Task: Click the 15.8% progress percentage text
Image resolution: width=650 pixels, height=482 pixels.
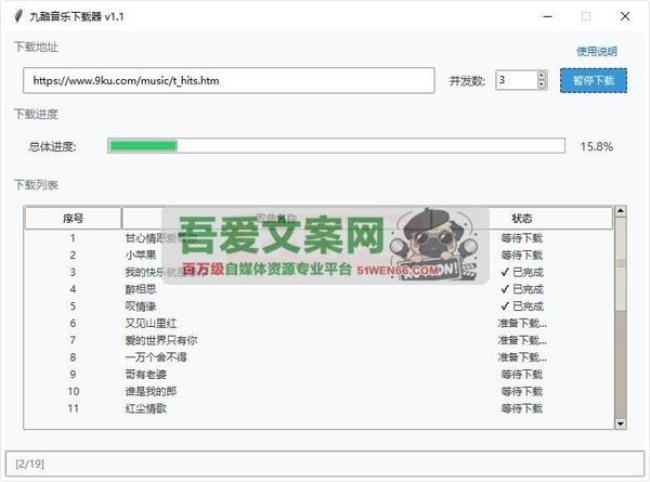Action: coord(597,146)
